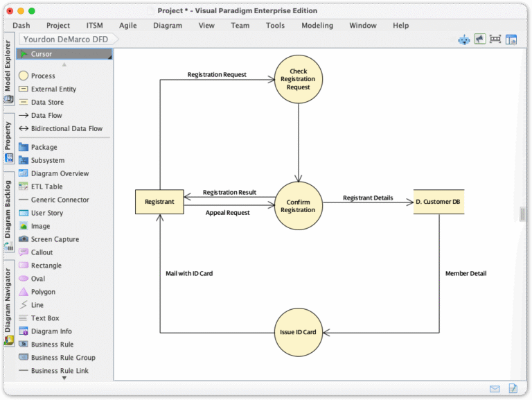532x400 pixels.
Task: Open the Dash menu
Action: pos(21,26)
